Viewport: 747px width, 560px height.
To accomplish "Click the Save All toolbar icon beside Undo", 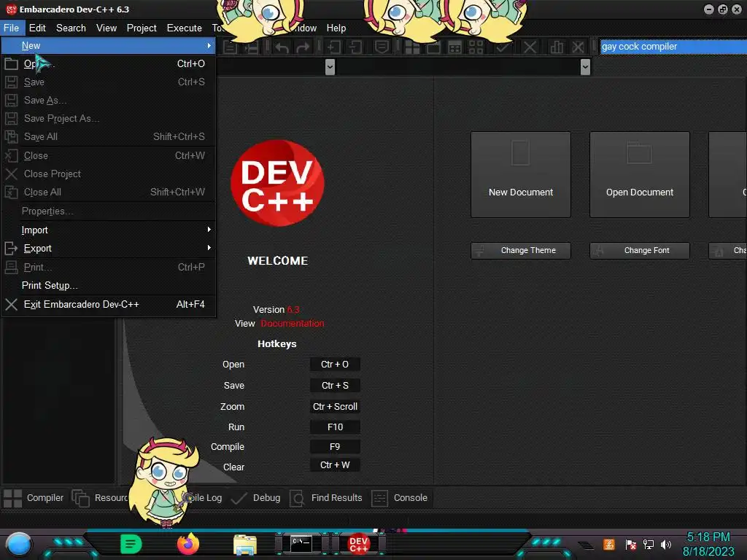I will point(251,47).
